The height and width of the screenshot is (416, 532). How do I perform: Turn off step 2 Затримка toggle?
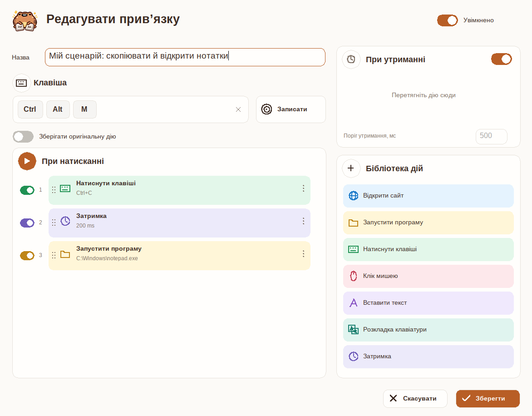click(x=27, y=223)
